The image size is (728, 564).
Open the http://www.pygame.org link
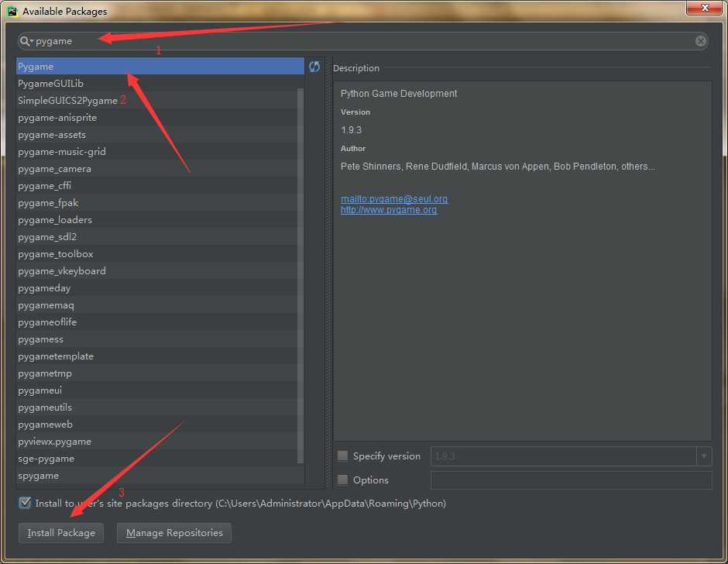[389, 210]
